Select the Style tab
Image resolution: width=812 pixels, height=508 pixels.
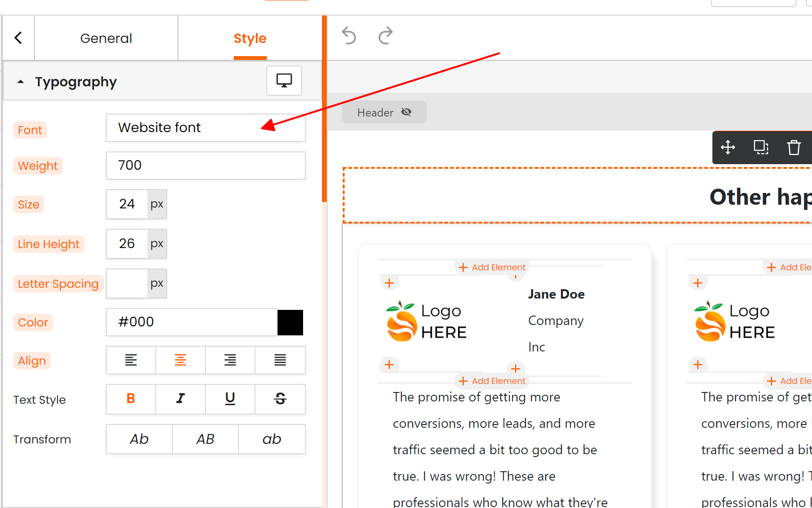coord(250,38)
